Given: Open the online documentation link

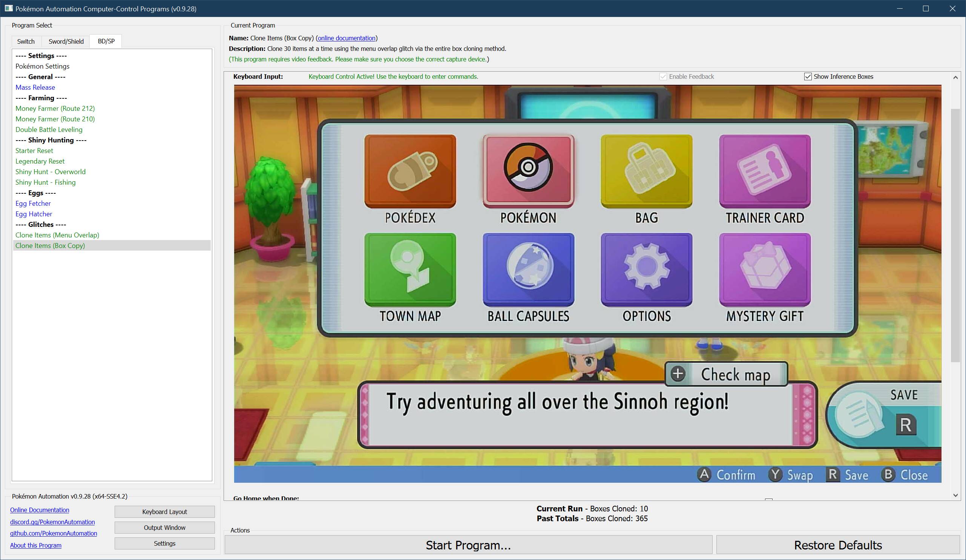Looking at the screenshot, I should (x=346, y=38).
